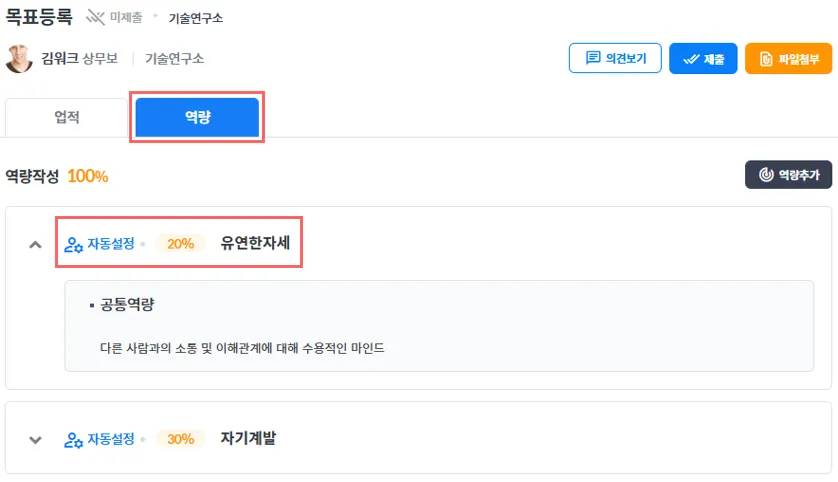
Task: Click the 공통역량 description box
Action: [439, 326]
